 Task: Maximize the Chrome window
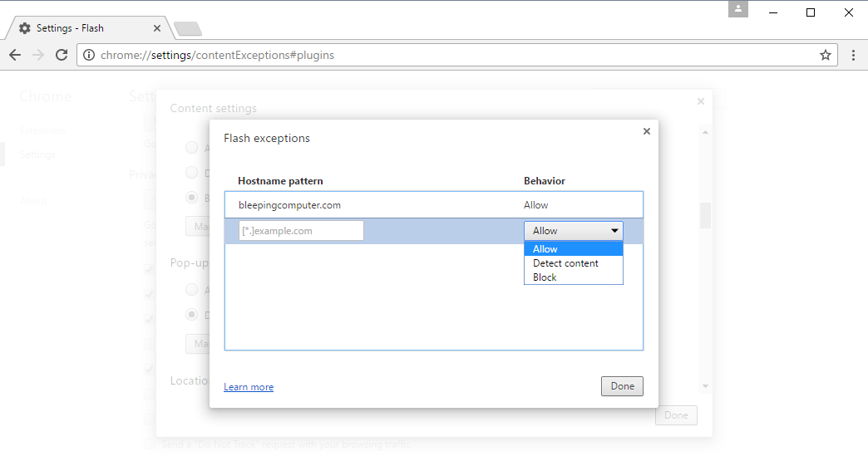coord(811,12)
